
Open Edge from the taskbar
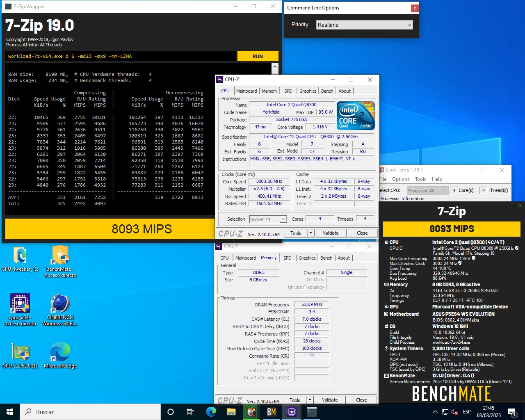pyautogui.click(x=211, y=412)
